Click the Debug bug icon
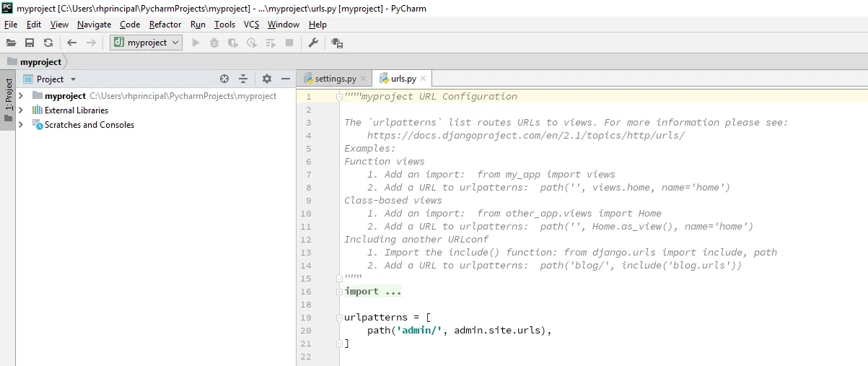 214,43
